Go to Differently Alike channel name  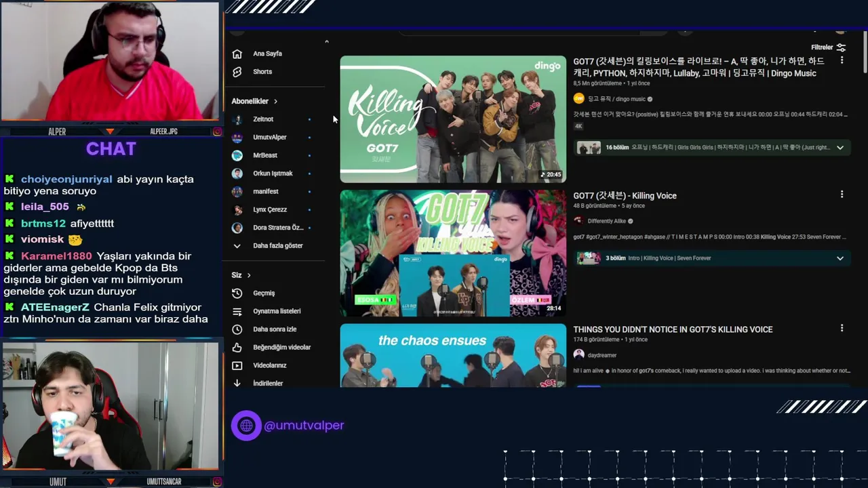(x=606, y=221)
